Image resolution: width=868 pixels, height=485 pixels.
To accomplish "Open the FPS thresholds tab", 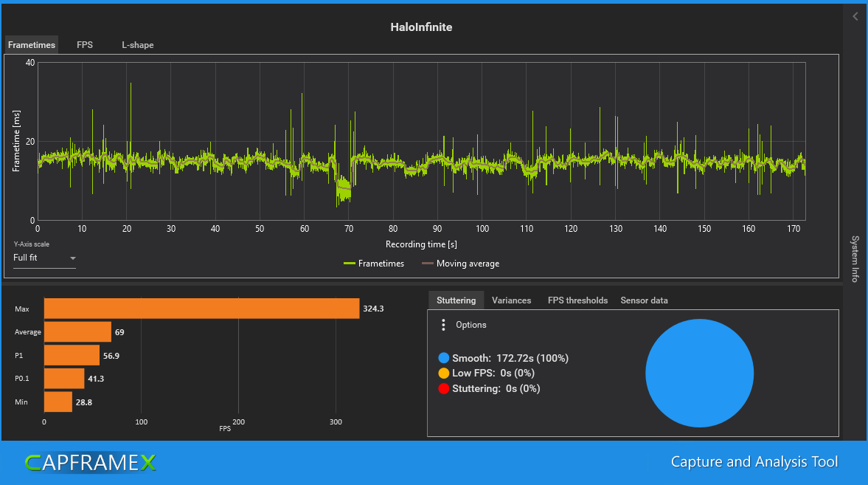I will pyautogui.click(x=578, y=300).
